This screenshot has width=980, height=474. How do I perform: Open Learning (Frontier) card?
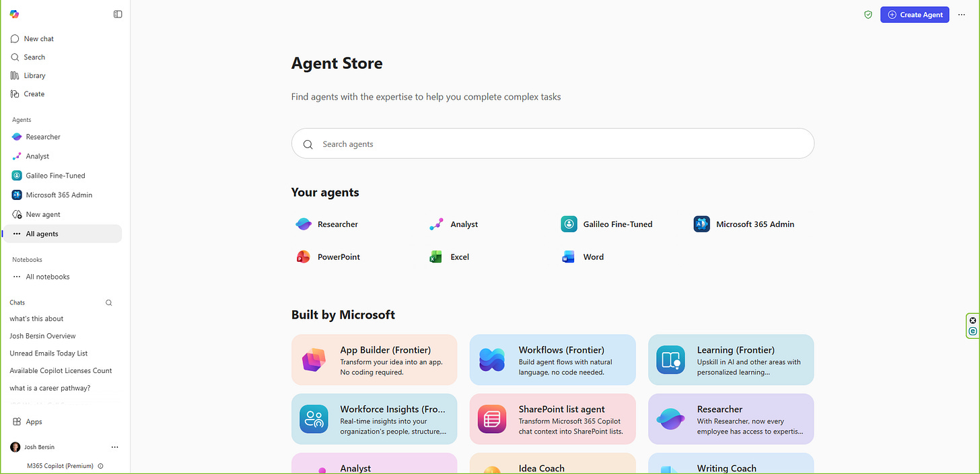click(731, 360)
